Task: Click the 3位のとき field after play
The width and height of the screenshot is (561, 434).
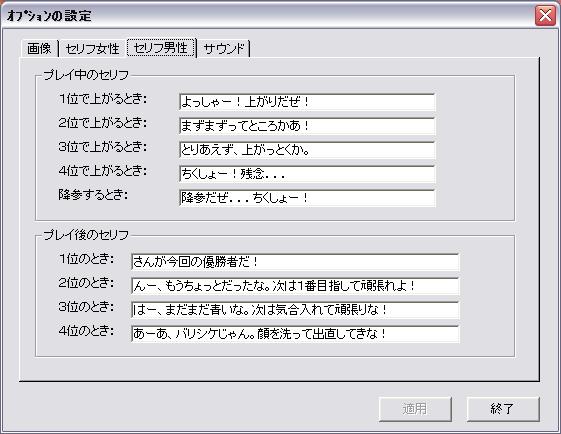Action: (295, 310)
